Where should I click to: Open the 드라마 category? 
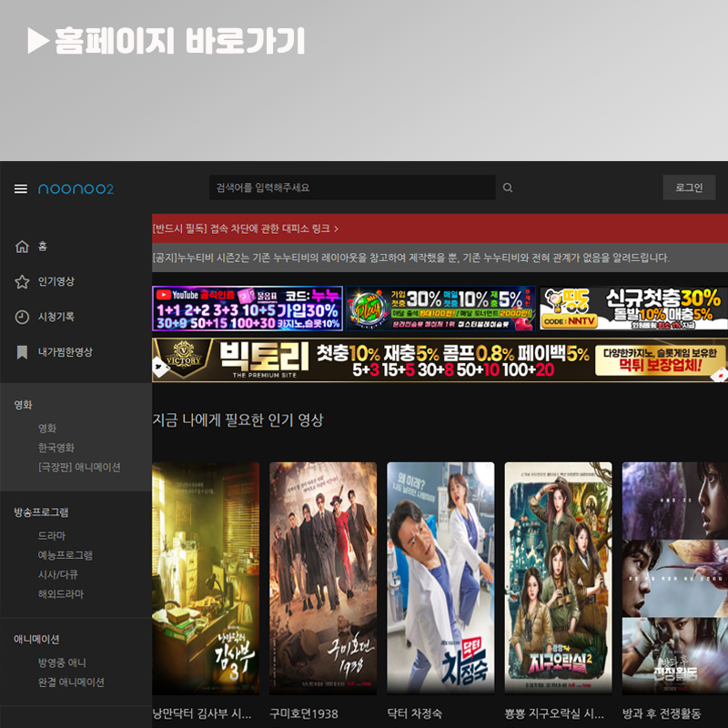click(52, 535)
